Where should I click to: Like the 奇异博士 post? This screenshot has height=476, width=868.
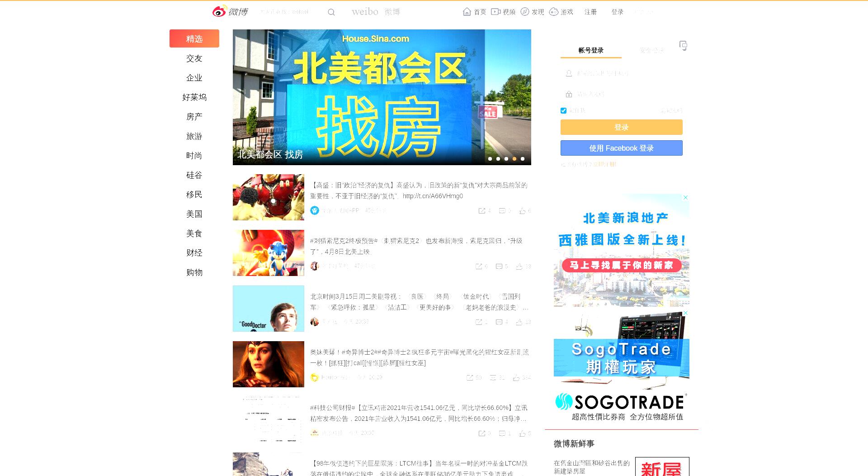point(516,378)
